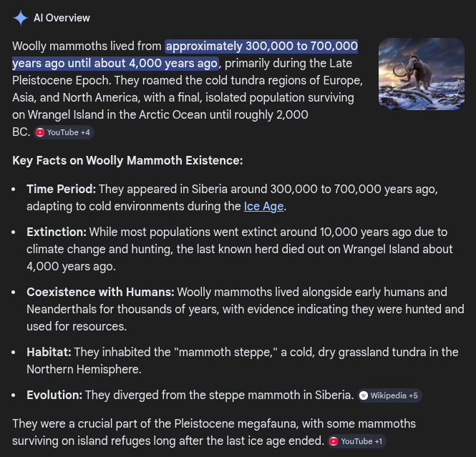Click the bold Extinction label

[57, 232]
